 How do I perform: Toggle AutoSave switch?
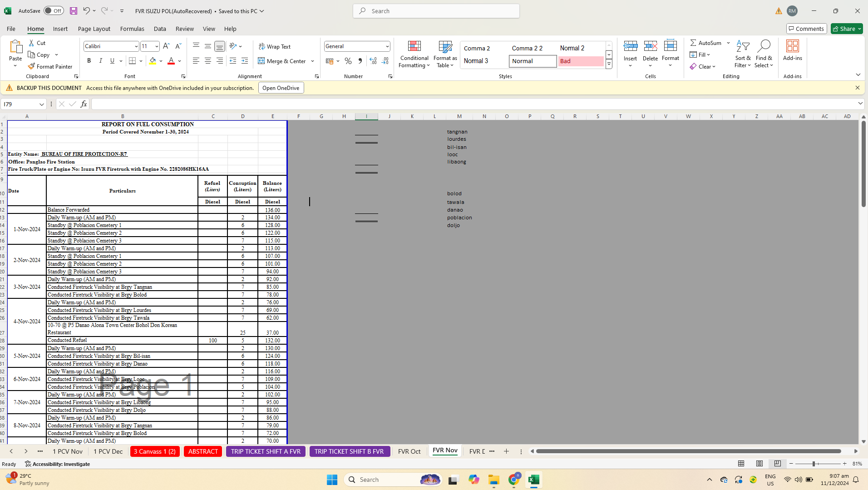(54, 11)
